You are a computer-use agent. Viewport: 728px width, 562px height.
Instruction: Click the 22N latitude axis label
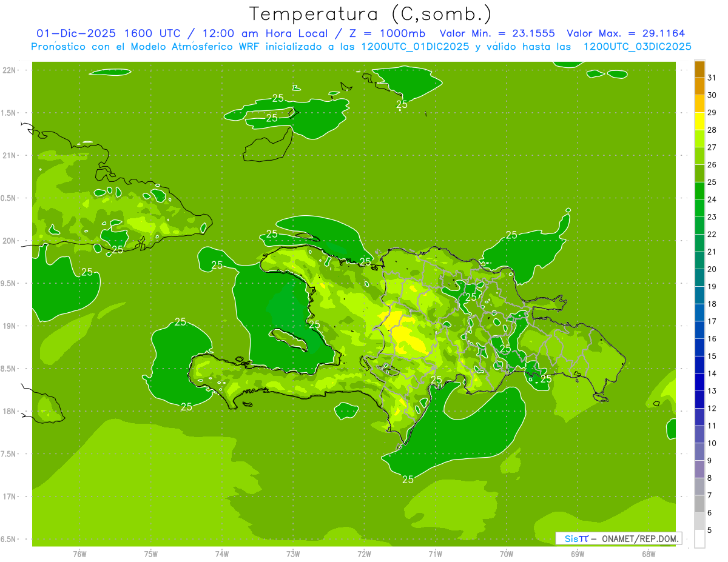click(x=9, y=70)
